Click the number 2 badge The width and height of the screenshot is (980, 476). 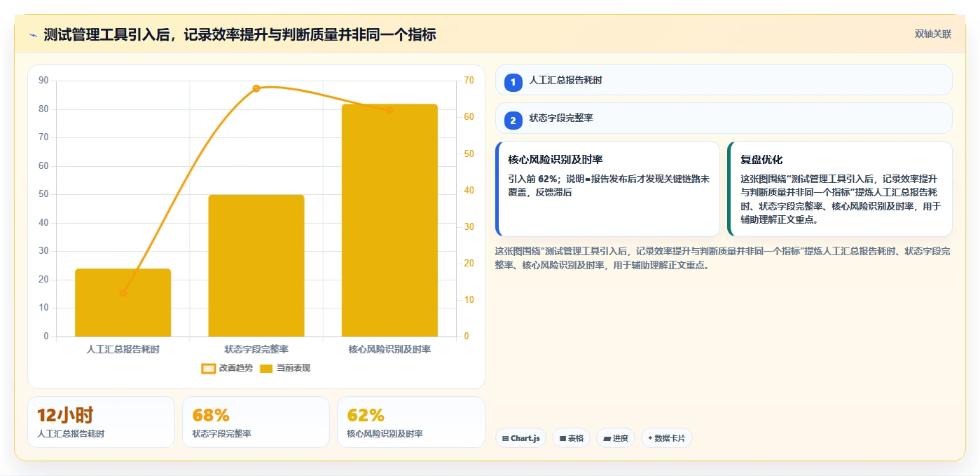click(513, 121)
